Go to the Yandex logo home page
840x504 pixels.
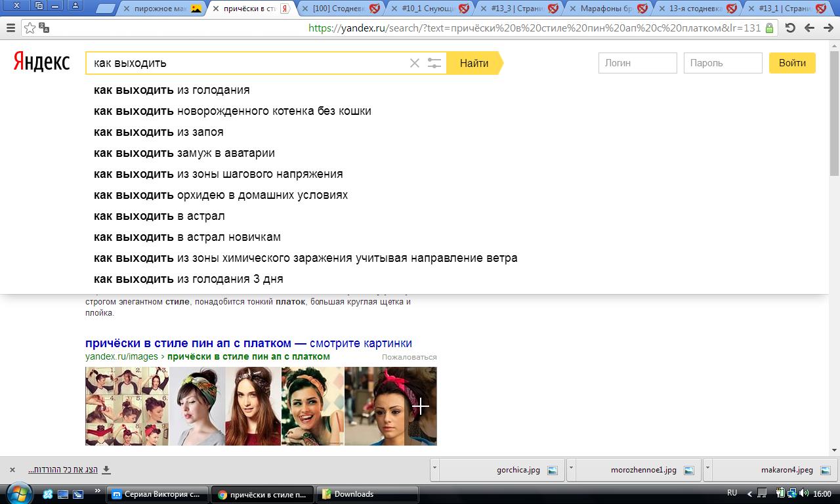[41, 62]
